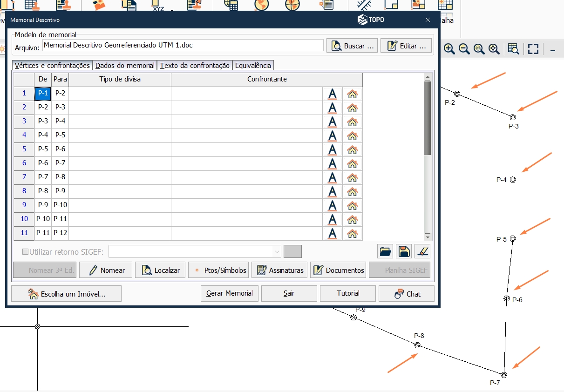Click the table scrollbar down arrow

tap(428, 236)
